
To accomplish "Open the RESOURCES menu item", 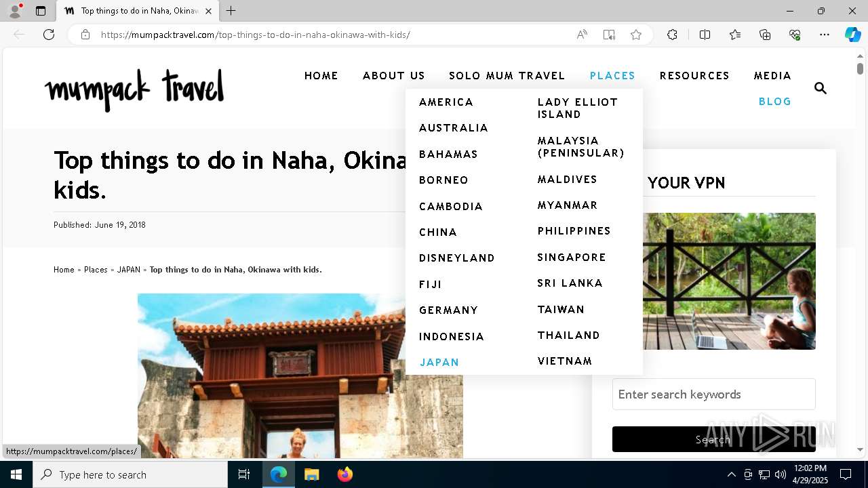I will (x=694, y=76).
